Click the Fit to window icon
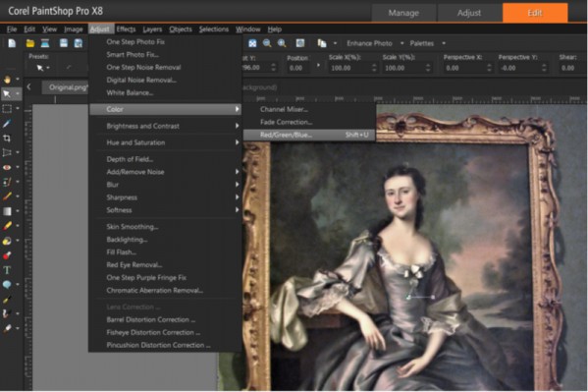 pos(252,43)
